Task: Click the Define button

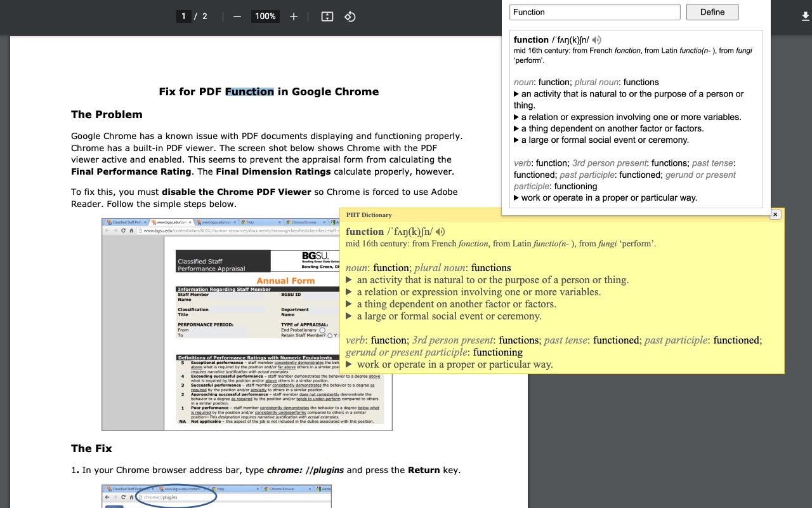Action: 712,12
